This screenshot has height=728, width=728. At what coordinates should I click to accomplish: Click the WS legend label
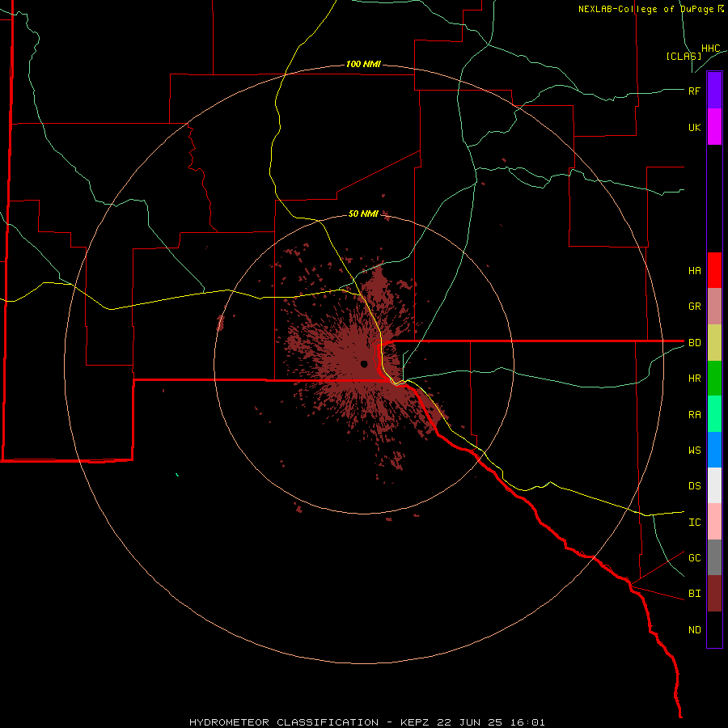(694, 450)
